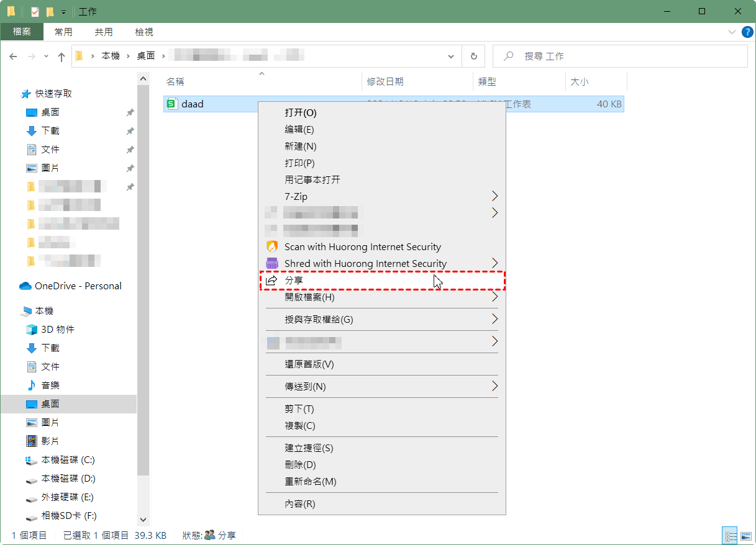Open the 檢視 ribbon tab

[x=143, y=32]
